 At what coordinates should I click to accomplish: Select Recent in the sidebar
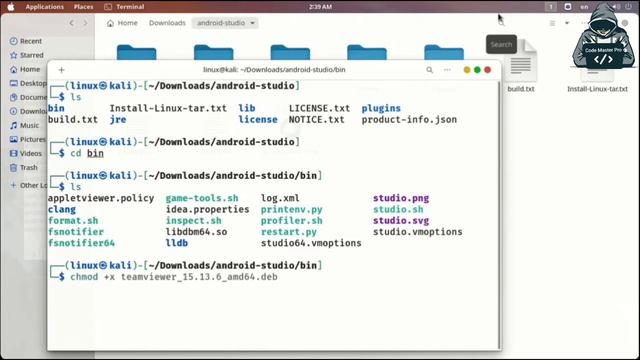26,41
